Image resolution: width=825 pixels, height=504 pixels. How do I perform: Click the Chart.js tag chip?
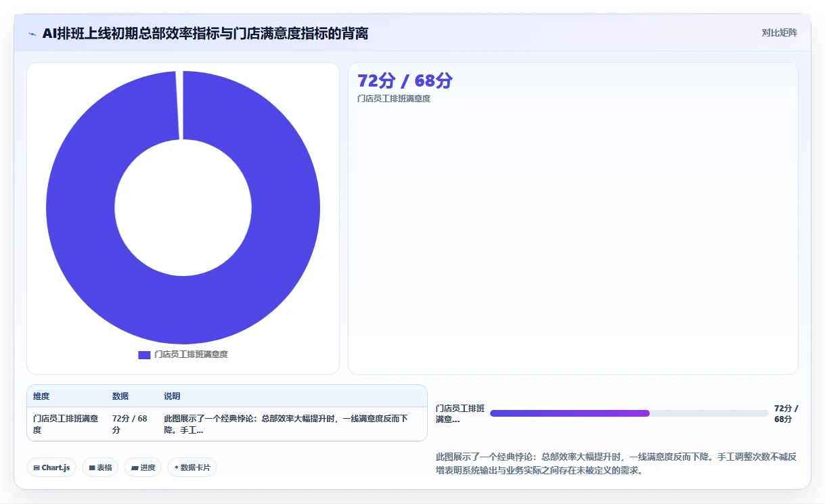pos(51,467)
